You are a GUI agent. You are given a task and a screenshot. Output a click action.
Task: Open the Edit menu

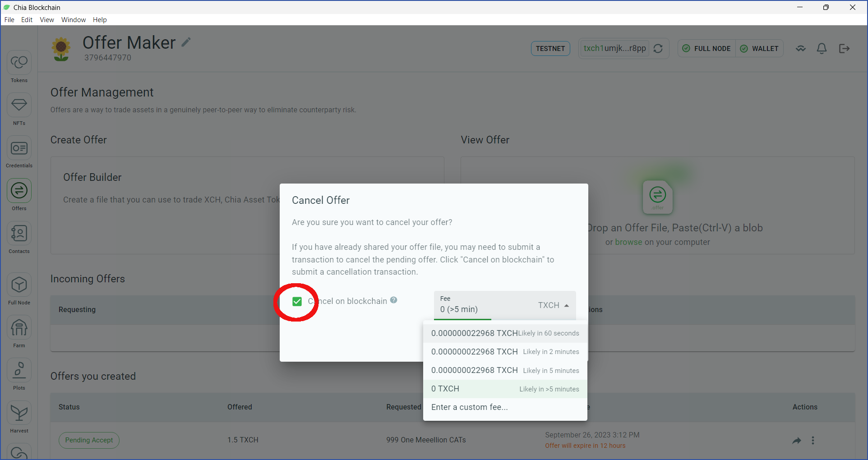click(x=27, y=20)
